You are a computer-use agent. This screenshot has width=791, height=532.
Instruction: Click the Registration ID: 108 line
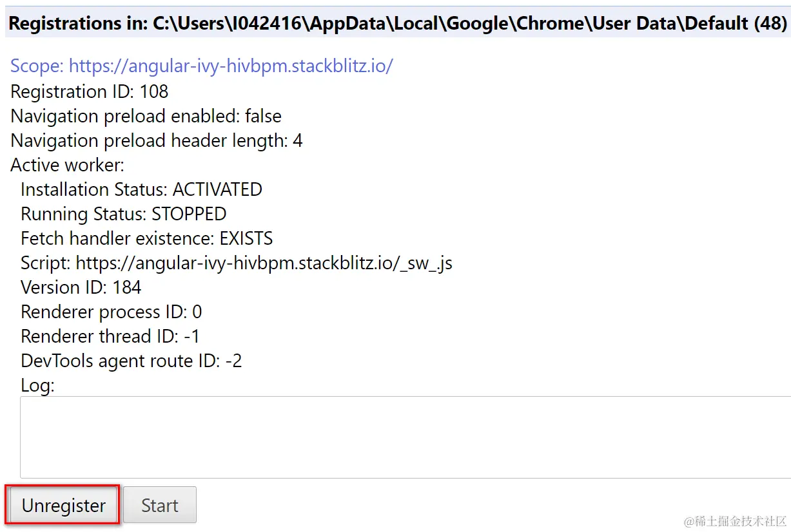pyautogui.click(x=89, y=91)
